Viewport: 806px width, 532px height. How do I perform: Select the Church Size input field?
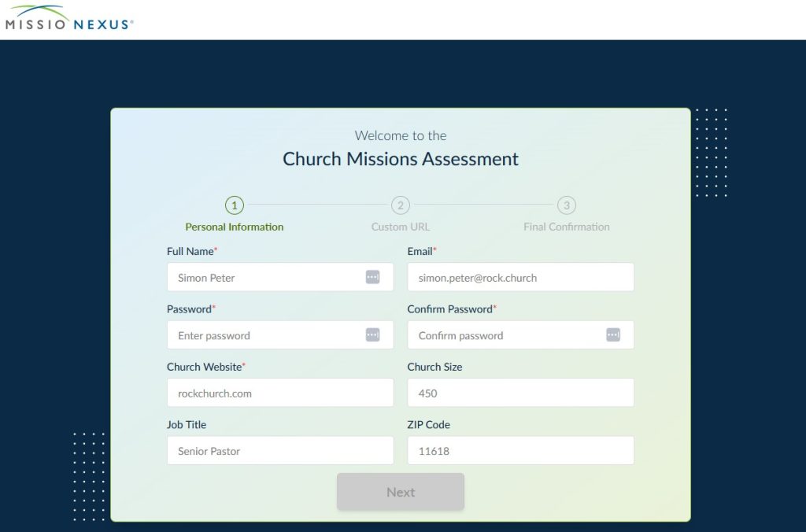tap(519, 393)
